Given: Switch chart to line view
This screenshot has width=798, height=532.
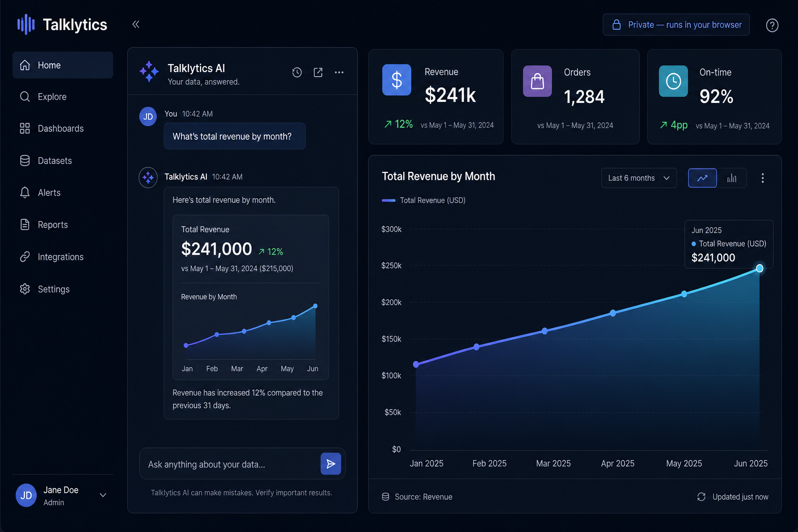Looking at the screenshot, I should pyautogui.click(x=702, y=178).
